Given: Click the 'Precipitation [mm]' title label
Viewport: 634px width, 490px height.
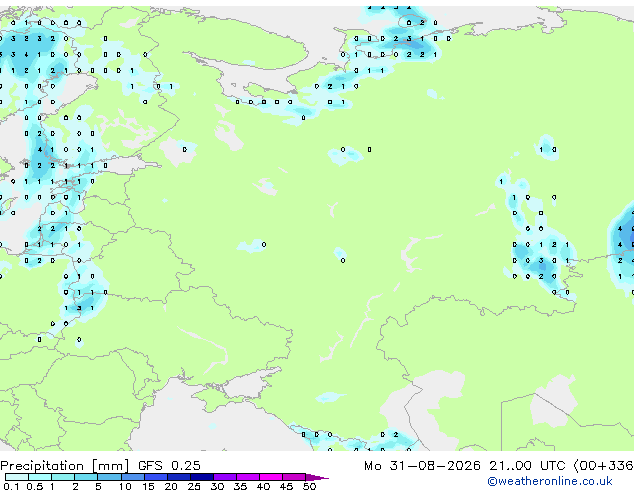Looking at the screenshot, I should tap(64, 466).
